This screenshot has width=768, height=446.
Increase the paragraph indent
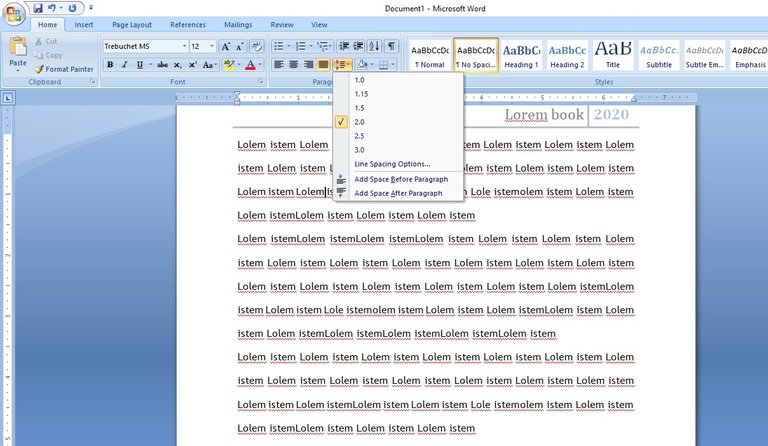click(x=359, y=46)
